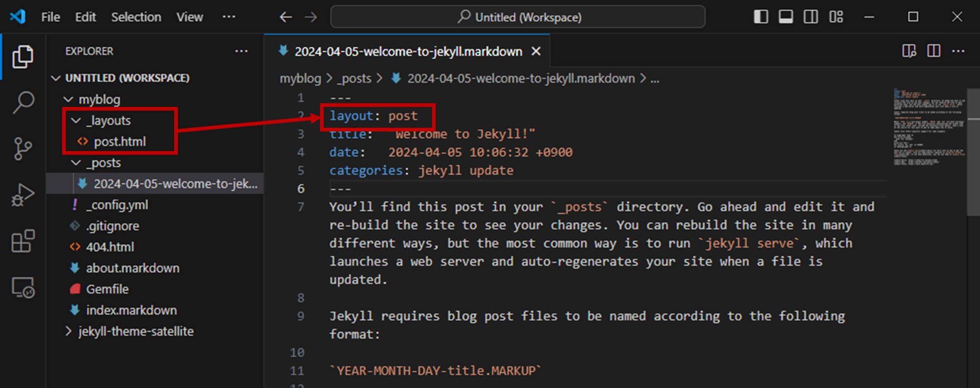980x388 pixels.
Task: Click the `jekyll serve` code text
Action: pos(749,243)
